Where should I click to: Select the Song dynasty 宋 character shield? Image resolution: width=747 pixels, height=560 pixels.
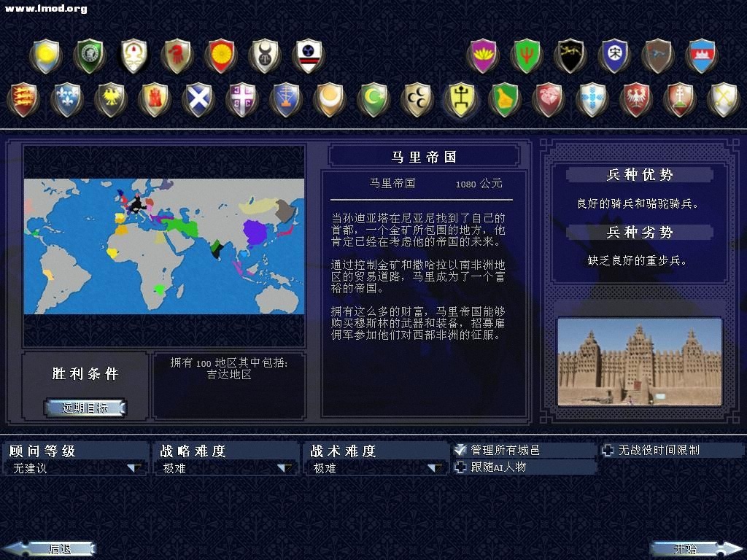pyautogui.click(x=614, y=55)
